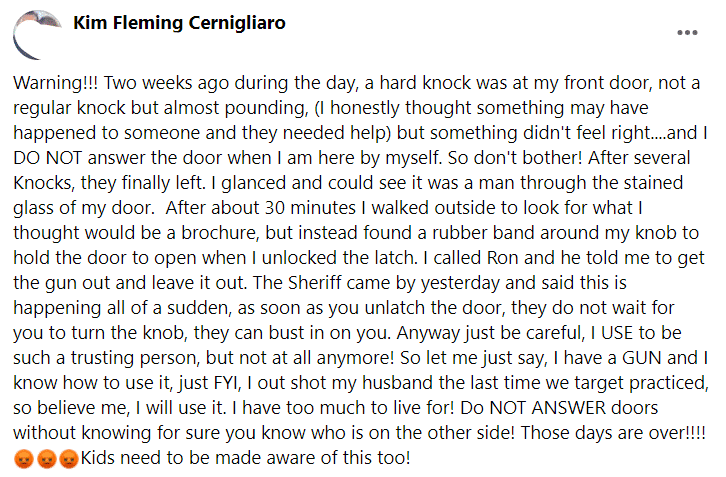
Task: Click the first angry face emoji
Action: [24, 458]
